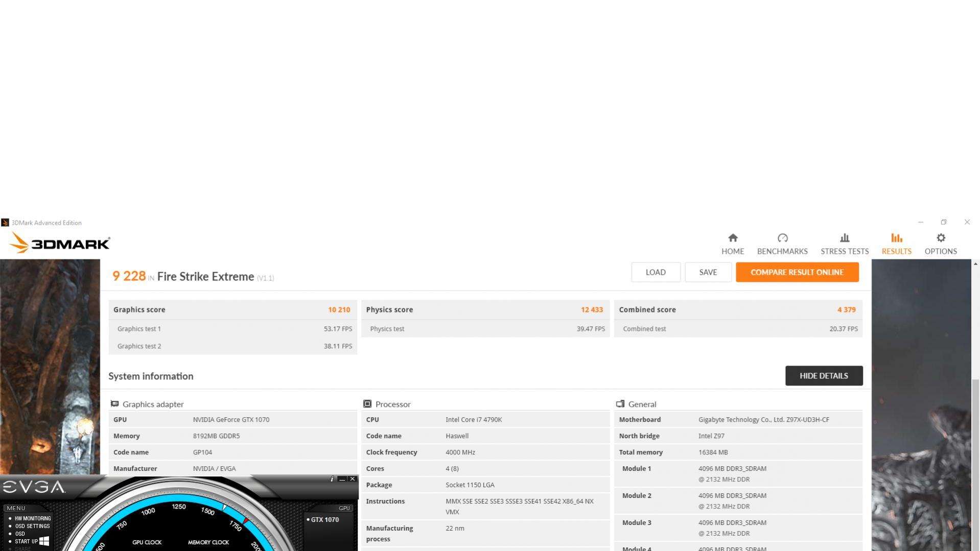The height and width of the screenshot is (551, 980).
Task: Open the Benchmarks tab
Action: (782, 244)
